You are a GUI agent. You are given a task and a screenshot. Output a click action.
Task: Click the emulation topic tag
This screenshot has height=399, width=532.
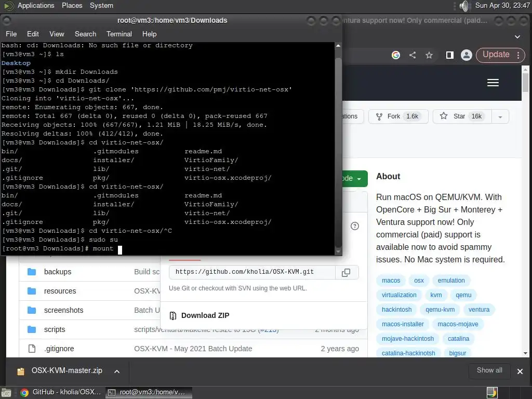pyautogui.click(x=451, y=281)
